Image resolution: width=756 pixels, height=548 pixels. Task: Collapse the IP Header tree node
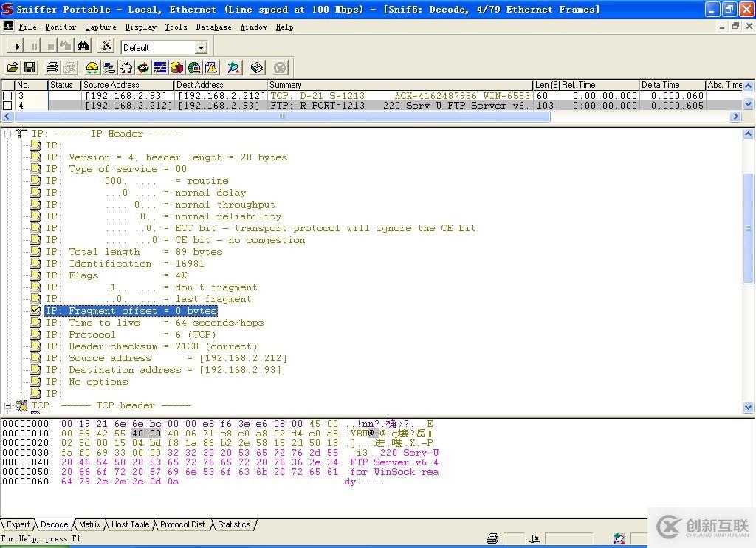pos(7,134)
